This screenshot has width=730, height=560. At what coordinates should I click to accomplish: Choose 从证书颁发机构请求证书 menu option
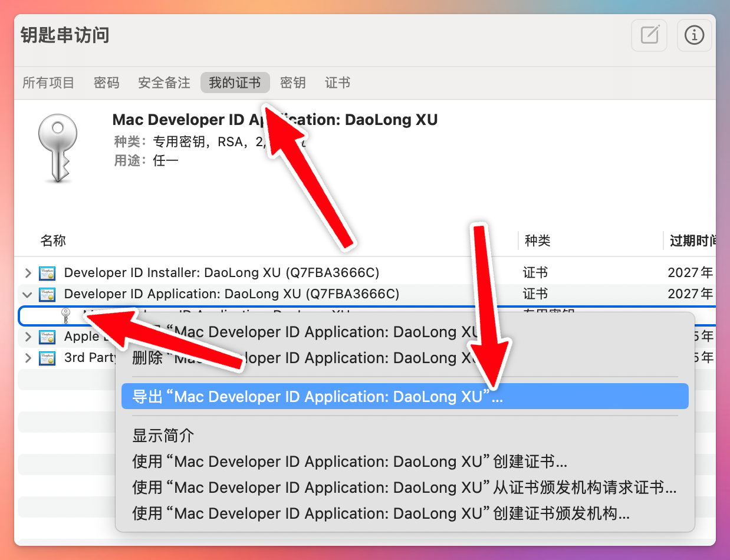pyautogui.click(x=404, y=487)
